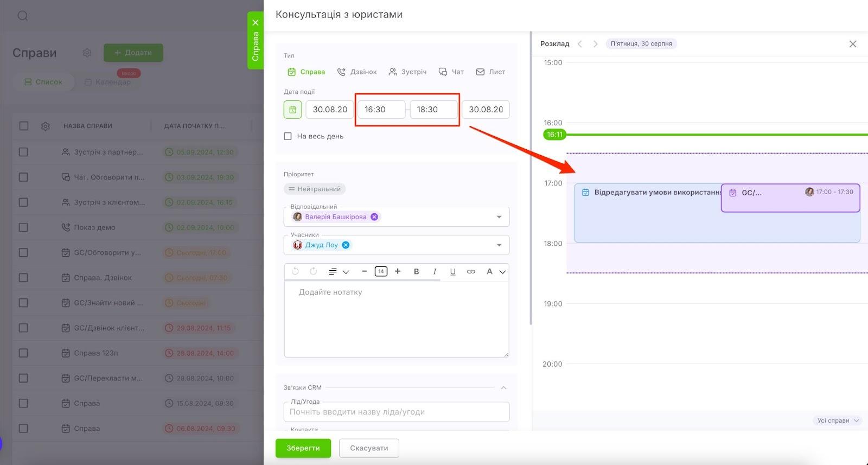
Task: Switch to the Календар view tab
Action: (107, 82)
